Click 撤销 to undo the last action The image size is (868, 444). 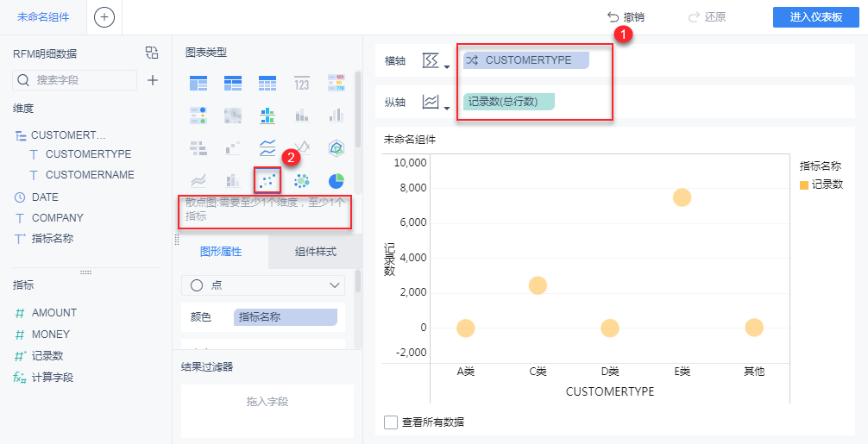(626, 17)
